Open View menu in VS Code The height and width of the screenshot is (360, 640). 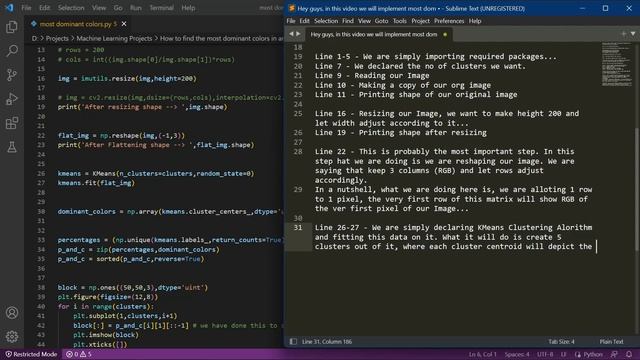pos(99,8)
